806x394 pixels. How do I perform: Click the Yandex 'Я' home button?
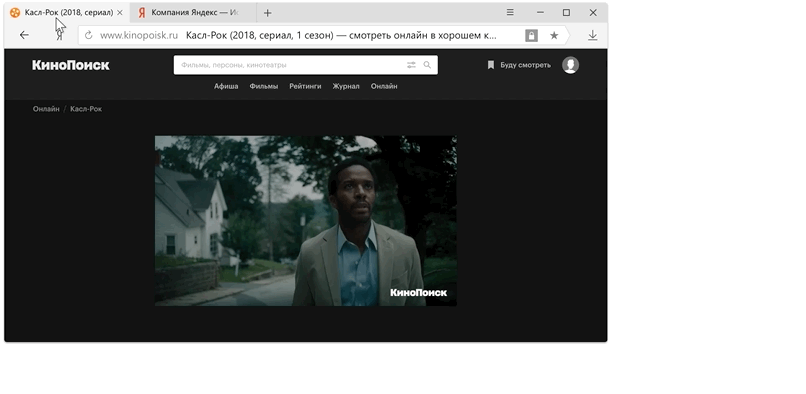point(60,35)
